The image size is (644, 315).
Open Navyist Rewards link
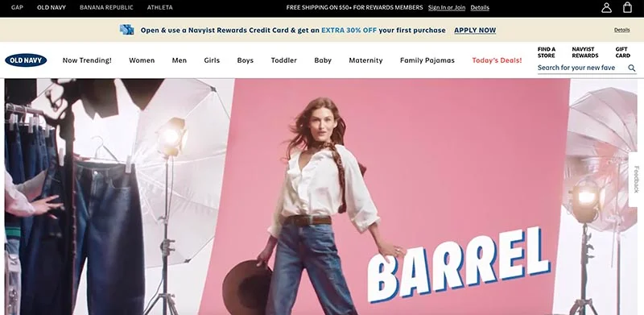point(585,52)
